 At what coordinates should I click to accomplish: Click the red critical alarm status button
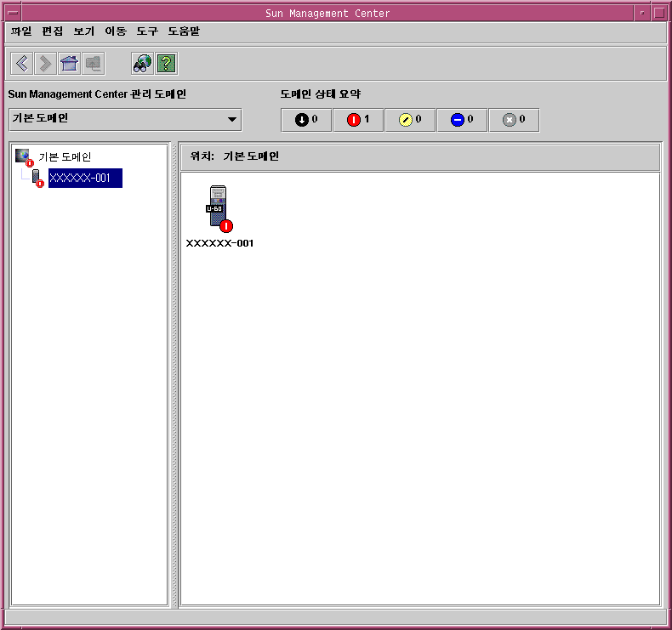[x=358, y=120]
